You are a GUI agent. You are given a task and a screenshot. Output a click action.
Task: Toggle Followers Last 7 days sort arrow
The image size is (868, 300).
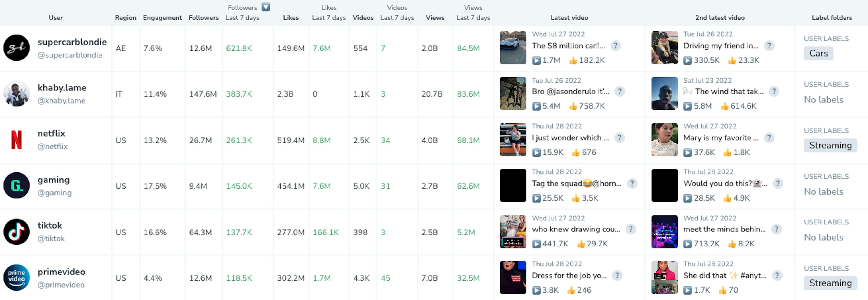coord(266,7)
